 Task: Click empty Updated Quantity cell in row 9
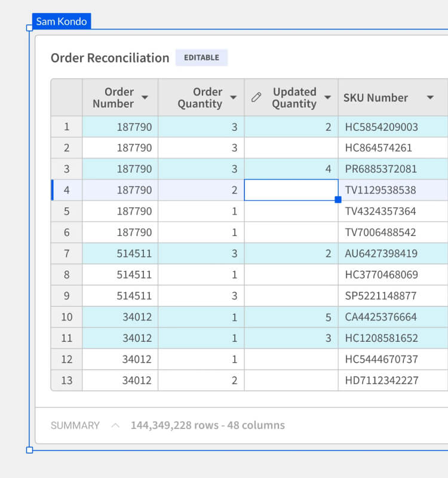[291, 296]
